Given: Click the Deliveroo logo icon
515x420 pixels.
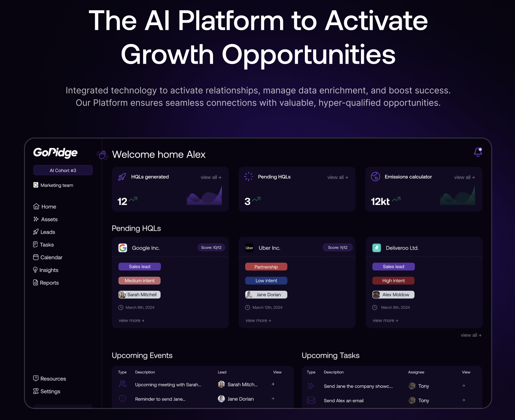Looking at the screenshot, I should pos(377,248).
